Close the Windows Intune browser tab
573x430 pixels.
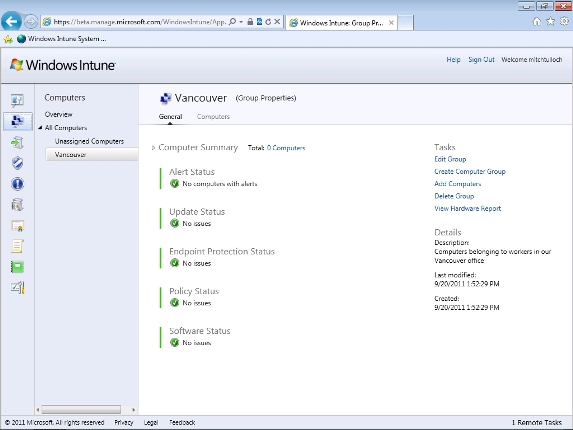(391, 23)
